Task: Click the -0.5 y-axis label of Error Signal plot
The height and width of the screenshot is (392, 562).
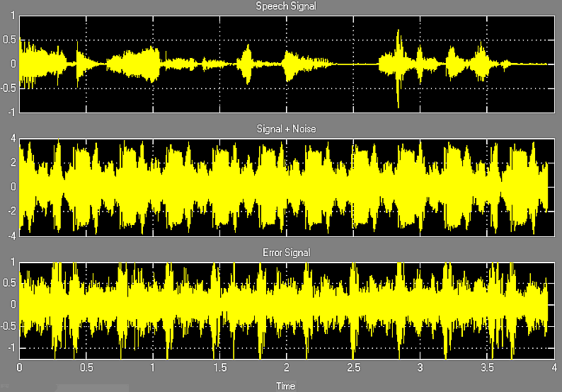Action: click(7, 326)
